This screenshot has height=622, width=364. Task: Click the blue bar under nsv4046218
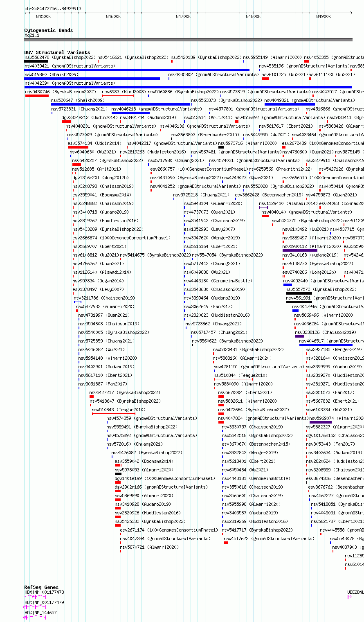[131, 113]
